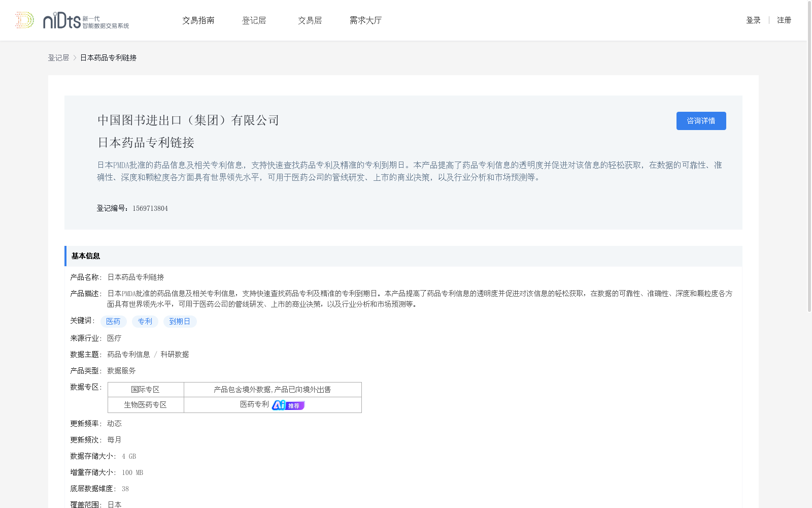Click registration number 1569713804
812x508 pixels.
point(150,208)
